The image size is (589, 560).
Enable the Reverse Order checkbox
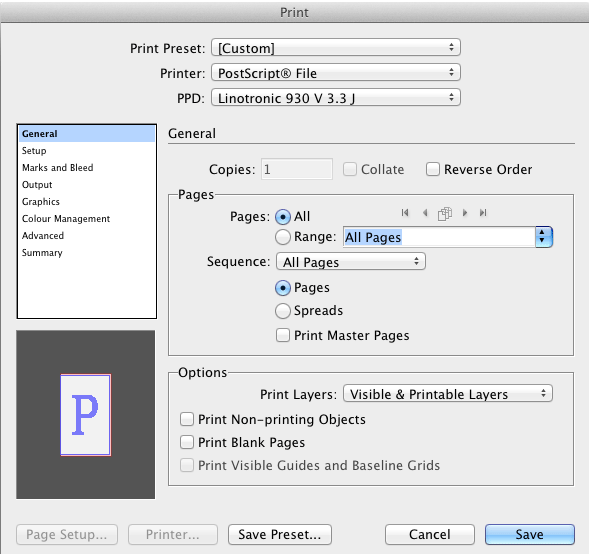pos(433,169)
